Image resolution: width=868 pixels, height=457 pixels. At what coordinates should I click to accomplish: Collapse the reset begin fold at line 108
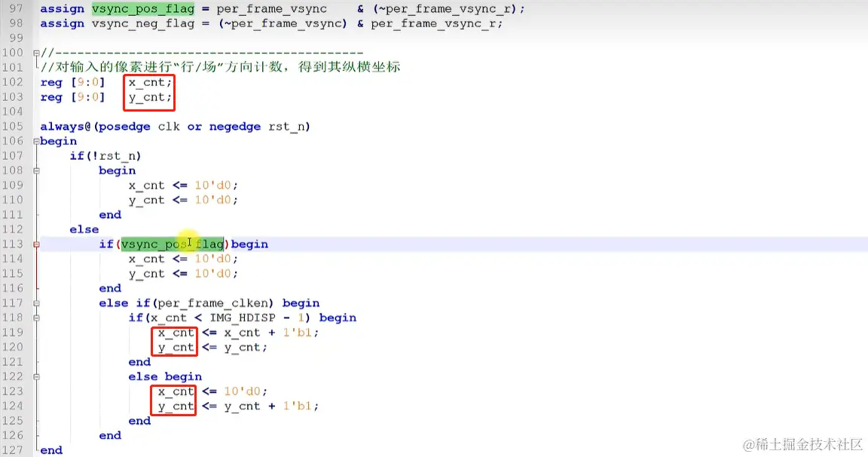tap(36, 170)
